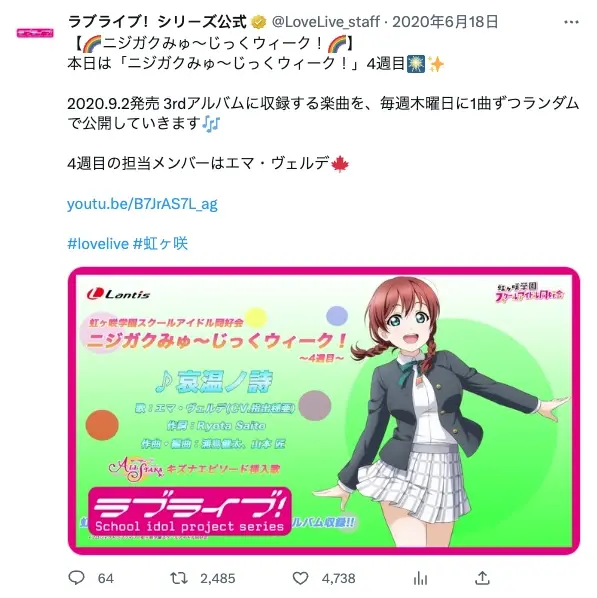Open the three-dot more options menu
597x598 pixels.
coord(571,22)
